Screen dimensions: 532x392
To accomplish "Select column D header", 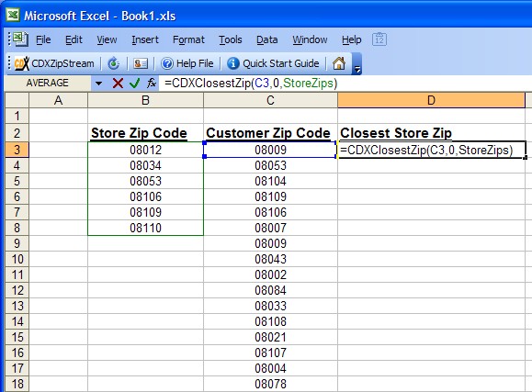I will (431, 100).
